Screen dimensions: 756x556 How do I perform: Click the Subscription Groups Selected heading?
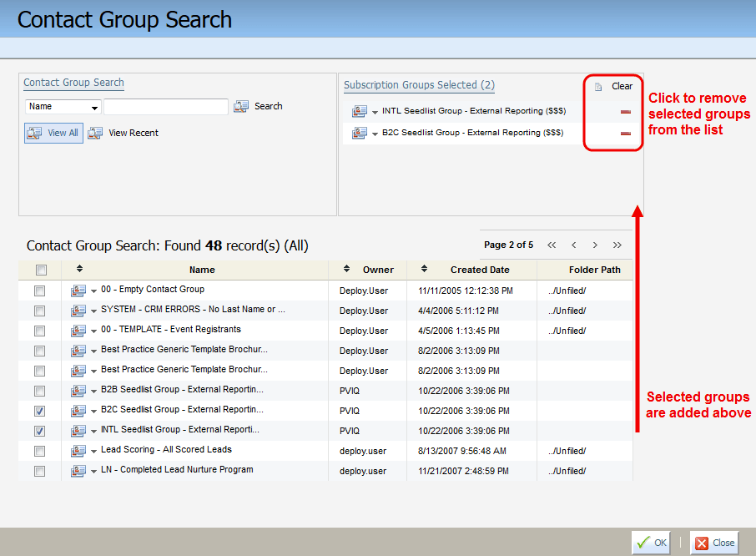419,85
